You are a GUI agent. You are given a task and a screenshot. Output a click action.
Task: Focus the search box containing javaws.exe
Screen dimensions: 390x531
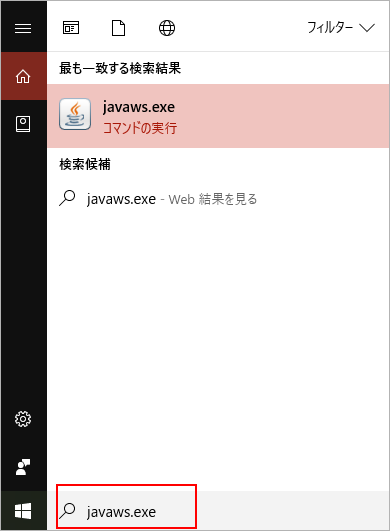[x=218, y=511]
